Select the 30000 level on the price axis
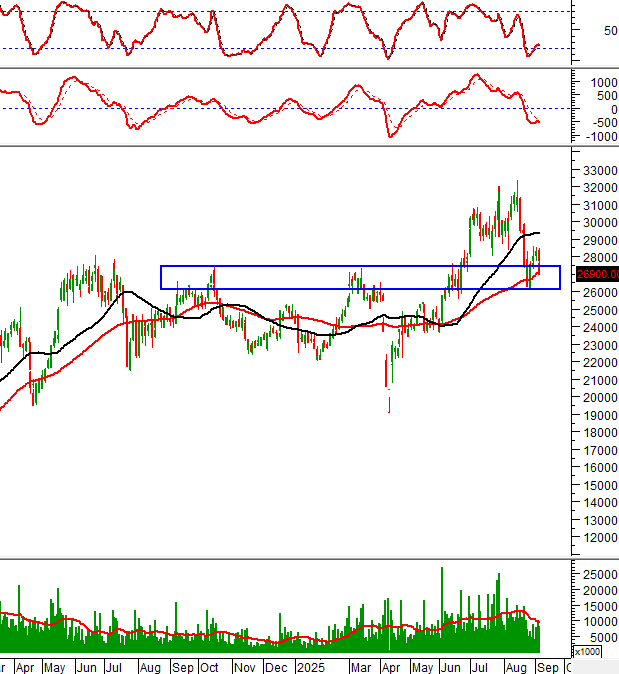 [596, 223]
